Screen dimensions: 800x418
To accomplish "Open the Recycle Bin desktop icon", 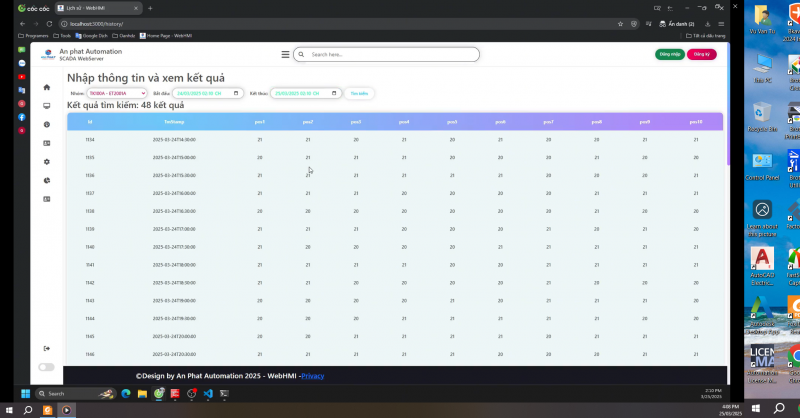I will [762, 117].
